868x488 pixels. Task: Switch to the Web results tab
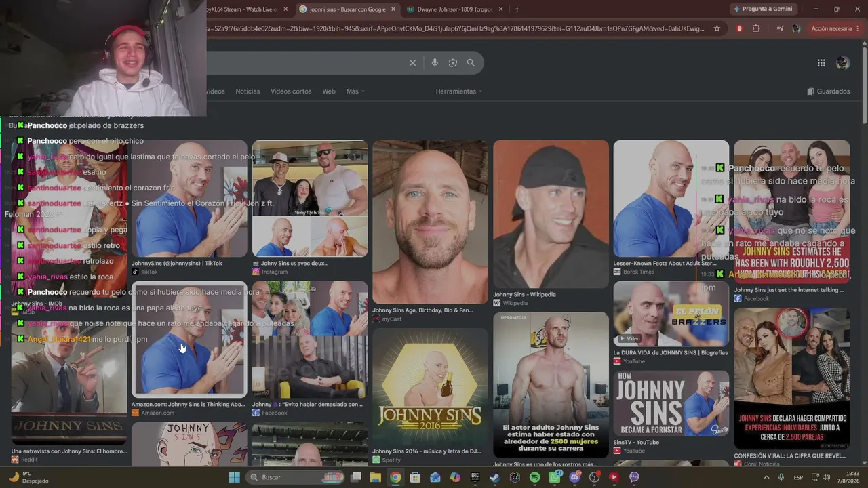tap(329, 91)
